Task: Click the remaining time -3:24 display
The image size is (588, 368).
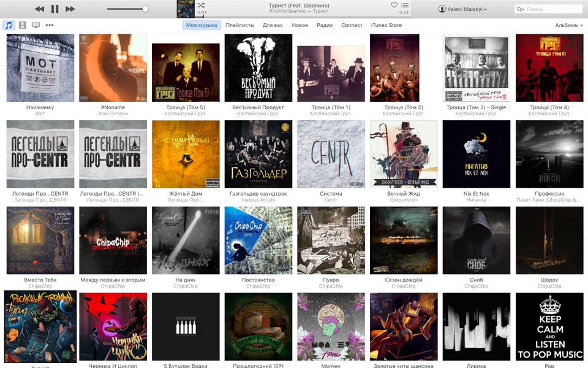Action: pos(403,12)
